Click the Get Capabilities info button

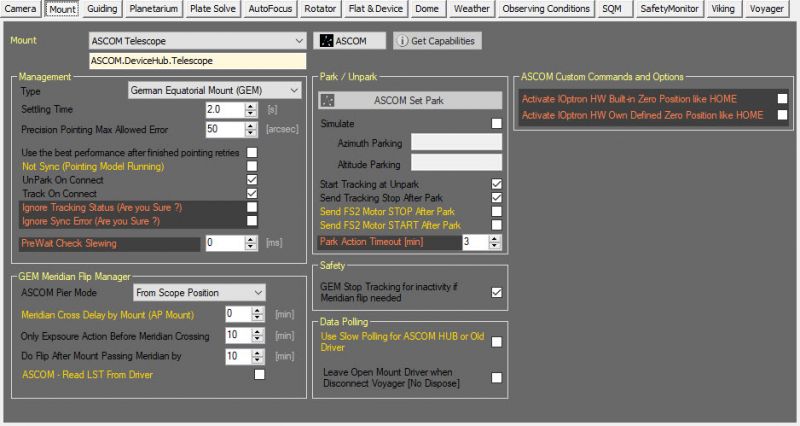436,41
